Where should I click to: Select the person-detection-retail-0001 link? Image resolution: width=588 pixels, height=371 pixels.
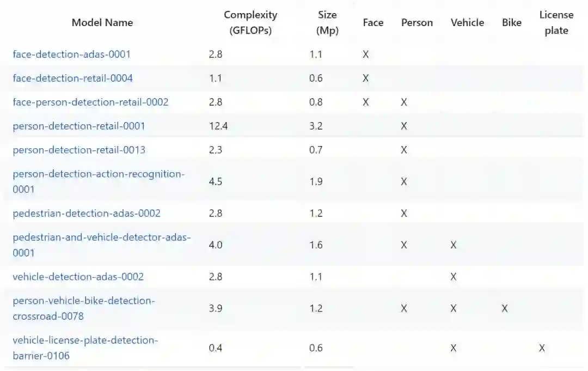[x=79, y=126]
